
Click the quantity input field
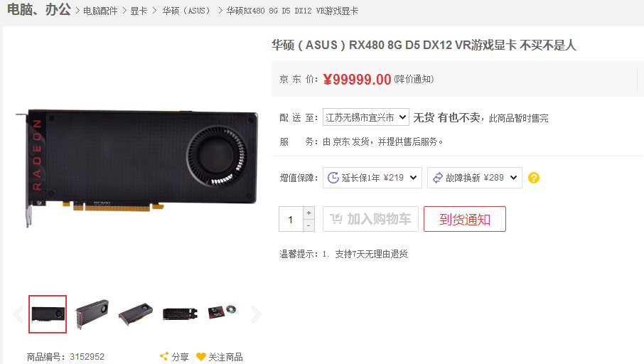(x=291, y=220)
